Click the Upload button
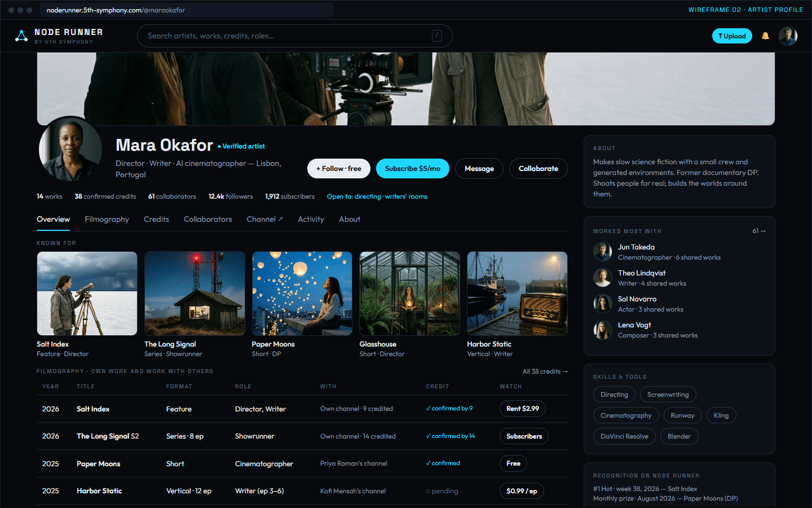The width and height of the screenshot is (812, 508). point(732,36)
